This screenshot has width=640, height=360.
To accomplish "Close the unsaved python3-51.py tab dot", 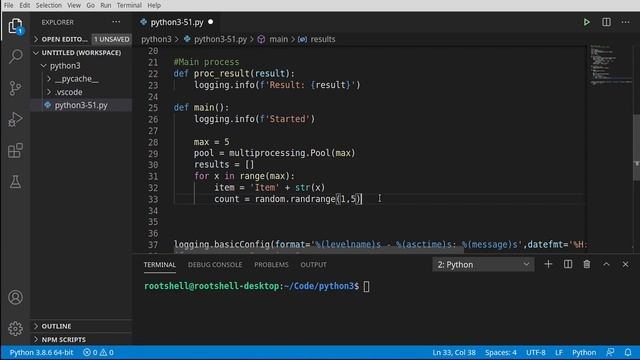I will click(211, 22).
